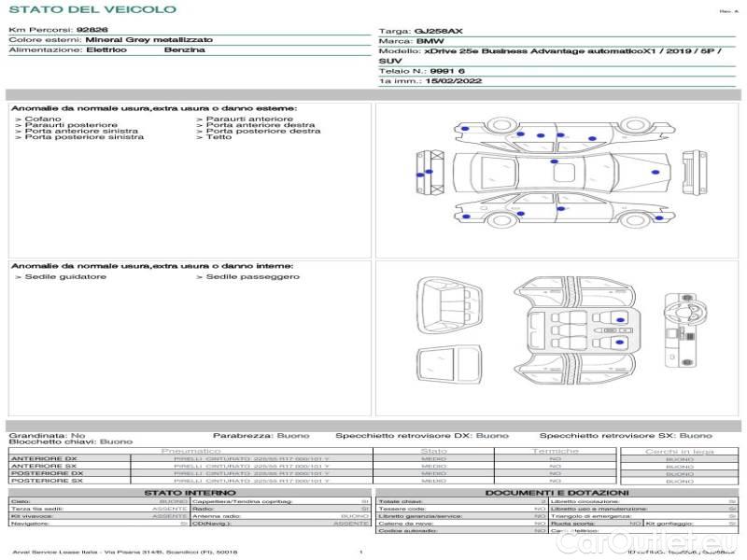Select the Tetto anomaly entry
This screenshot has height=560, width=747.
(x=218, y=138)
